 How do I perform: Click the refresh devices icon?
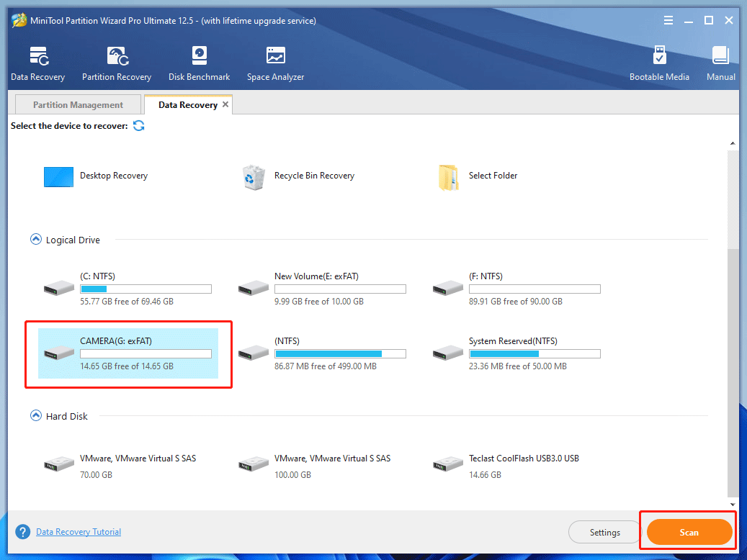point(138,126)
